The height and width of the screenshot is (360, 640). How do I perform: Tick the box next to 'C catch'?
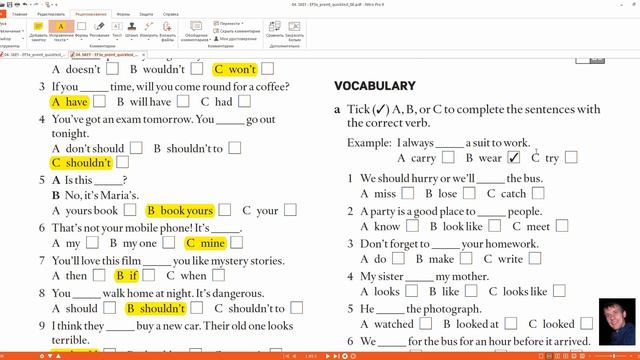538,193
